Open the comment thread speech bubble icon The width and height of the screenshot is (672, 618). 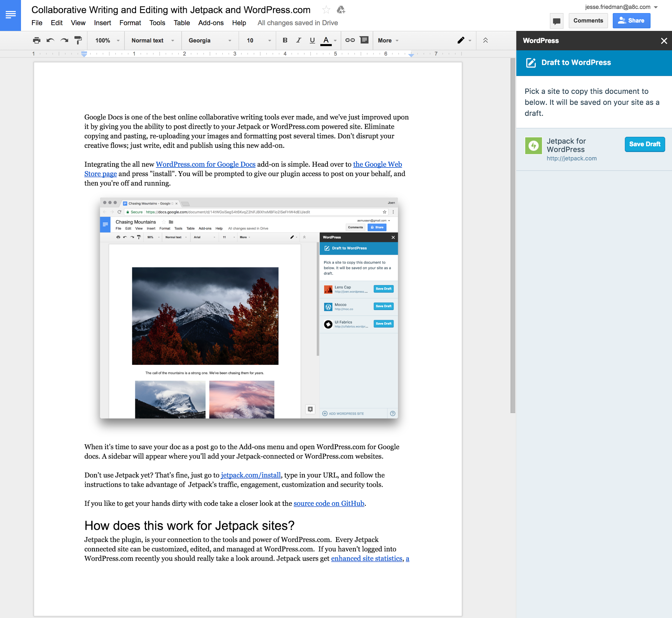coord(557,21)
